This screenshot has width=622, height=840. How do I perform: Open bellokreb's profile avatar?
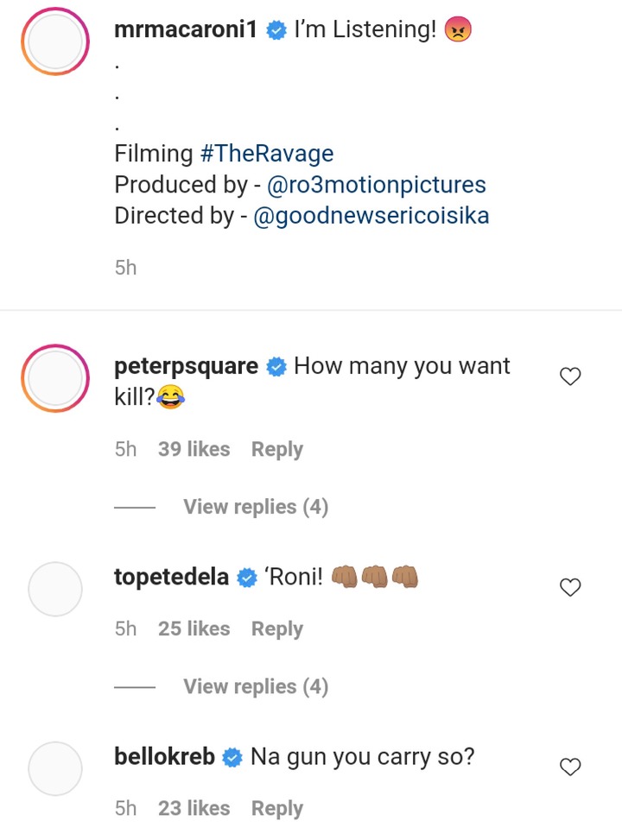point(55,768)
